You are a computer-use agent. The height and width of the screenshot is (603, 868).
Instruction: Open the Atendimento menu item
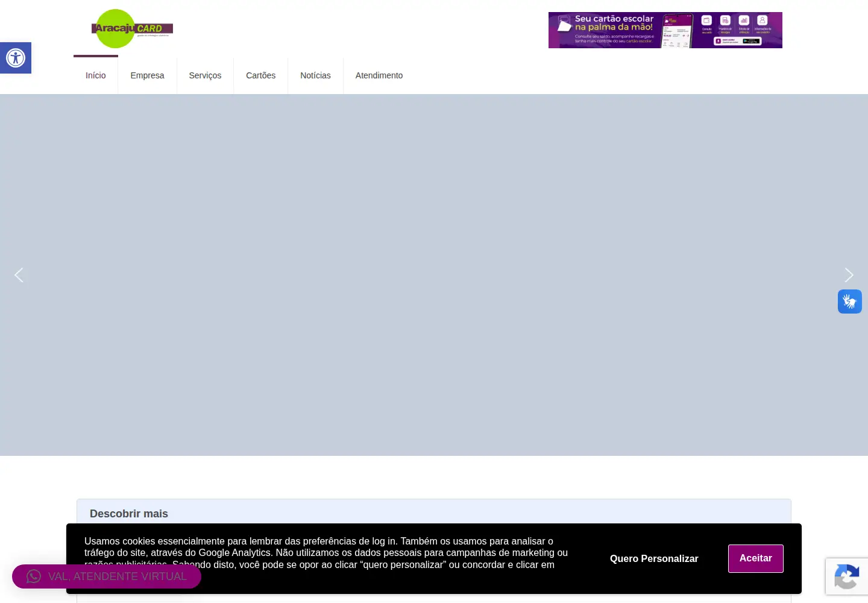tap(379, 75)
